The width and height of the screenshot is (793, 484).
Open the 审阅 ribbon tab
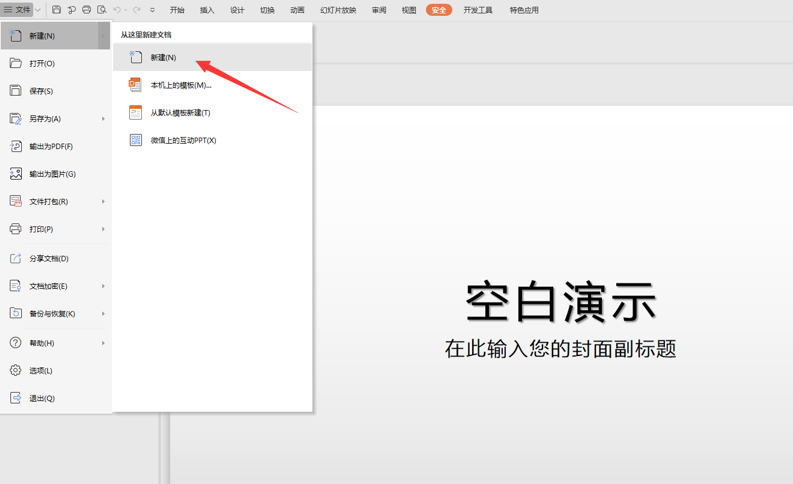pos(379,10)
